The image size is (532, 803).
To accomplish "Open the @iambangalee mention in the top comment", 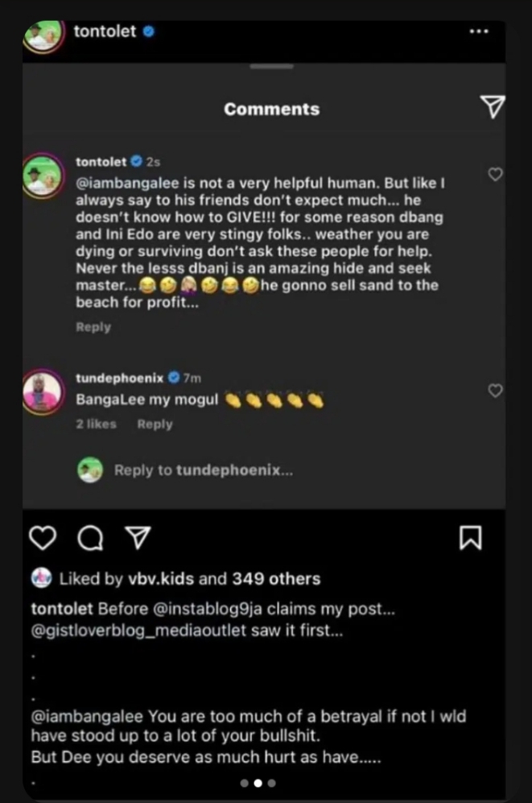I will (124, 183).
